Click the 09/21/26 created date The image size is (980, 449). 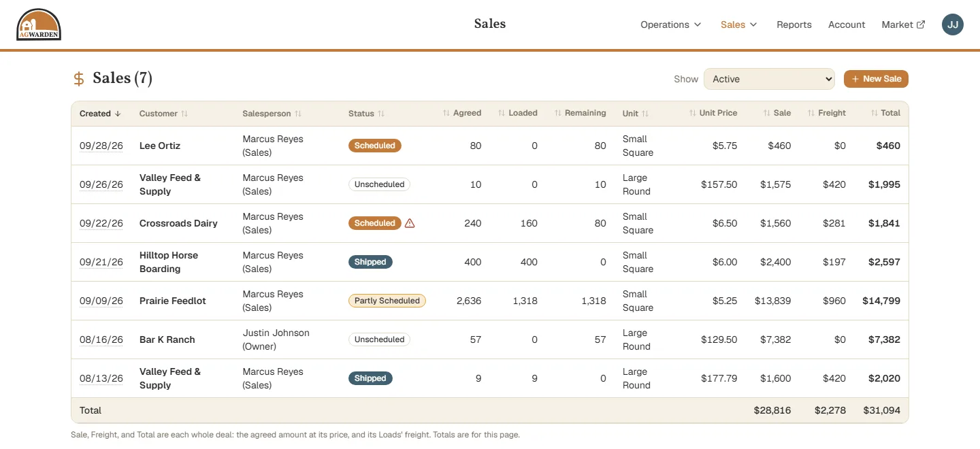[x=101, y=262]
